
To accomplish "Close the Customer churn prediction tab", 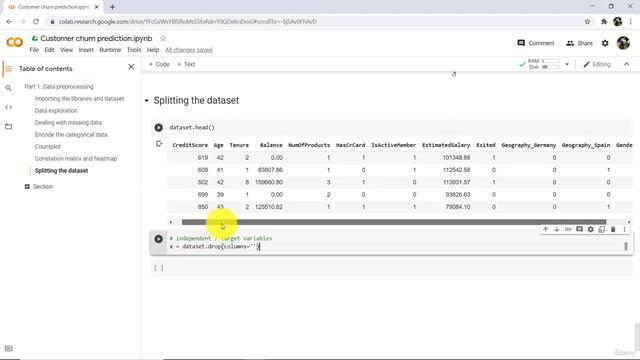I will pyautogui.click(x=97, y=7).
